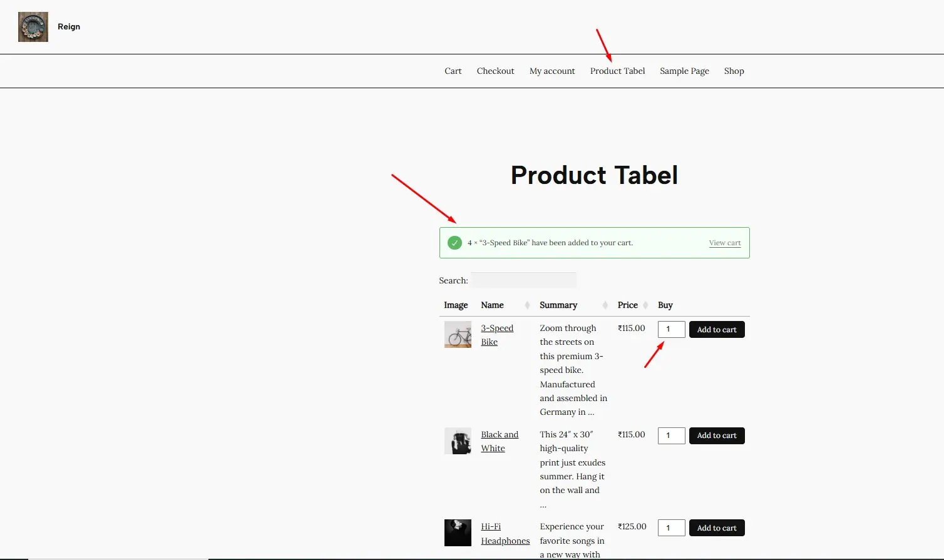944x560 pixels.
Task: Open the 3-Speed Bike product link
Action: click(x=496, y=335)
